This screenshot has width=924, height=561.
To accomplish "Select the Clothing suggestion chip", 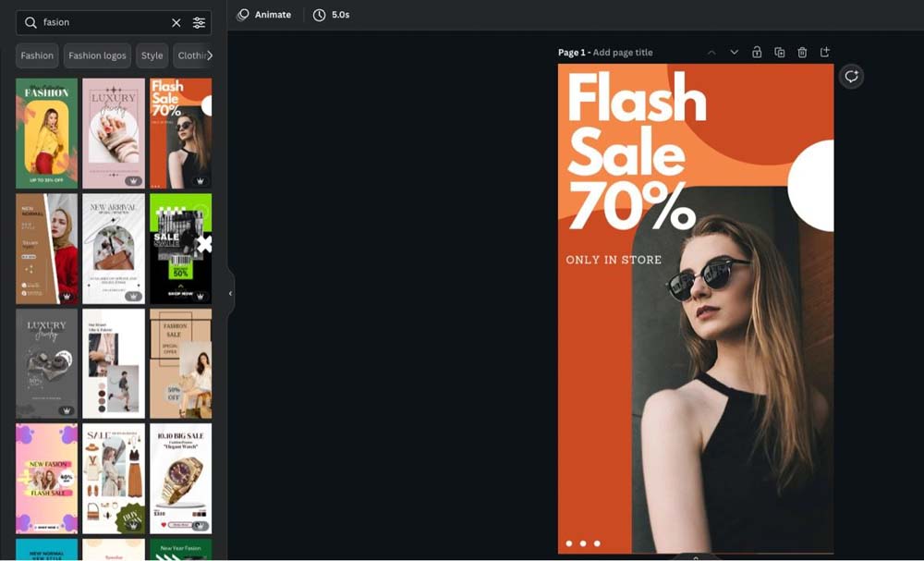I will (192, 55).
